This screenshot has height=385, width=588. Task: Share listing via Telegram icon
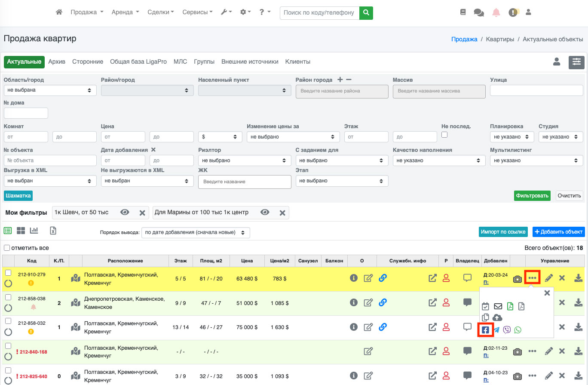click(496, 330)
